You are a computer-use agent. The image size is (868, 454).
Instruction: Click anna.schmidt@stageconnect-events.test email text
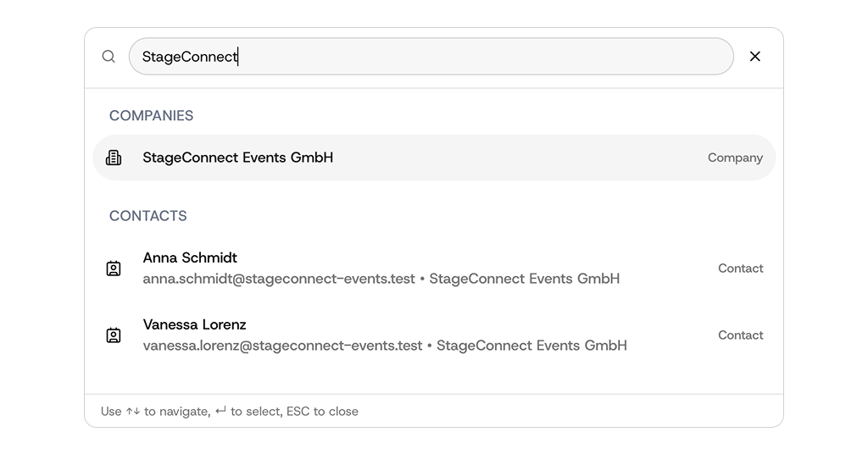click(279, 279)
